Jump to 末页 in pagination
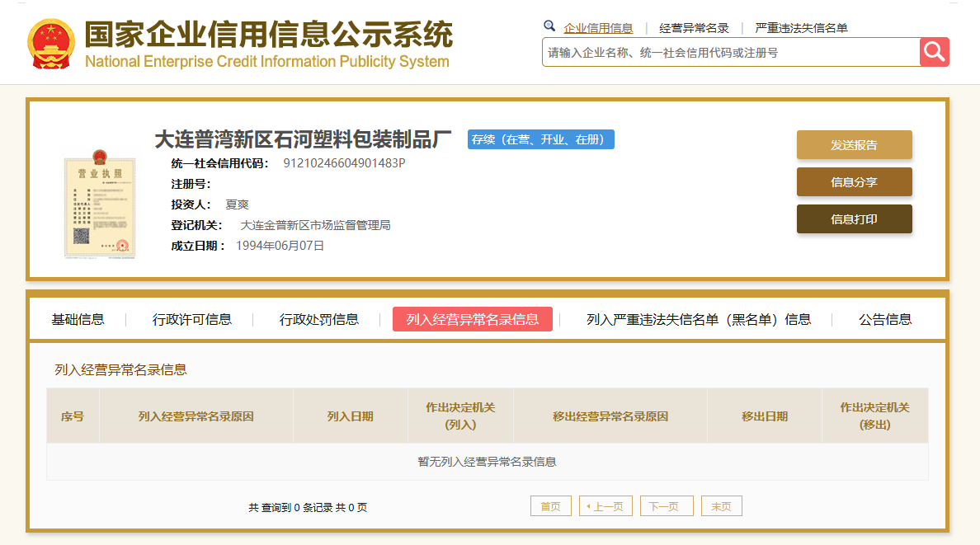Viewport: 980px width, 545px height. (x=722, y=506)
